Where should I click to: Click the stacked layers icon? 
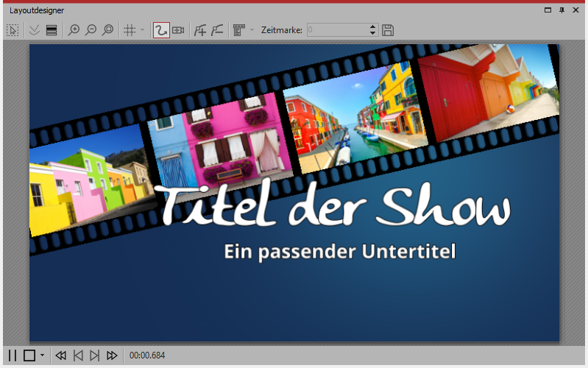pyautogui.click(x=52, y=30)
